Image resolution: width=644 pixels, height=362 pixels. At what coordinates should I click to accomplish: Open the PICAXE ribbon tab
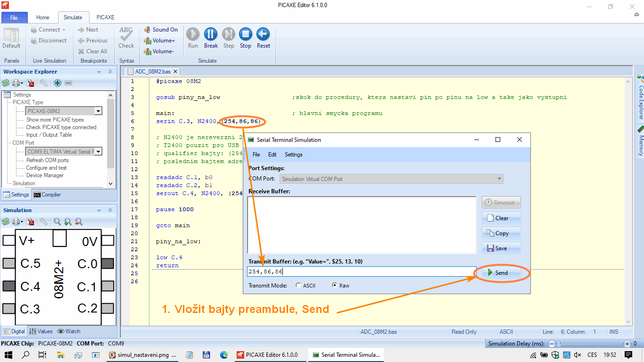(x=106, y=17)
